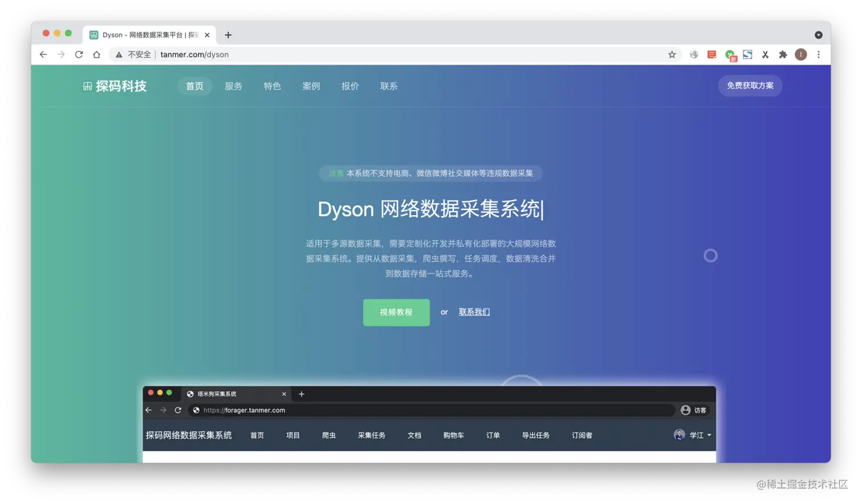862x504 pixels.
Task: Open a new browser tab
Action: coord(228,35)
